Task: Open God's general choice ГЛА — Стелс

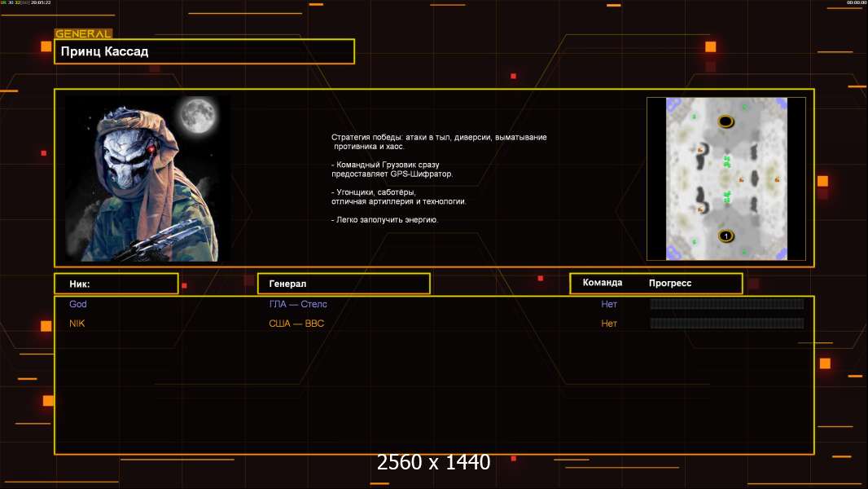Action: [298, 304]
